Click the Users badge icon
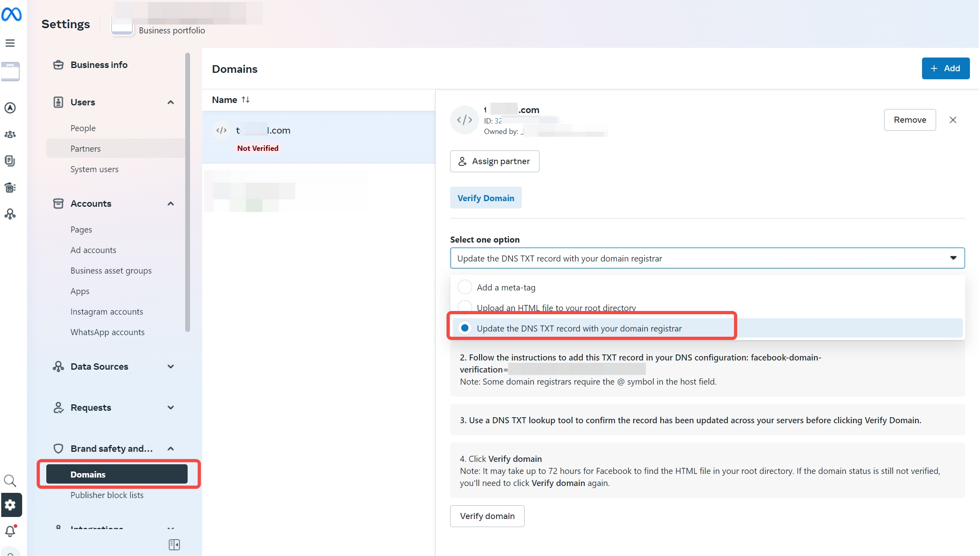Screen dimensions: 980x556 pos(58,102)
